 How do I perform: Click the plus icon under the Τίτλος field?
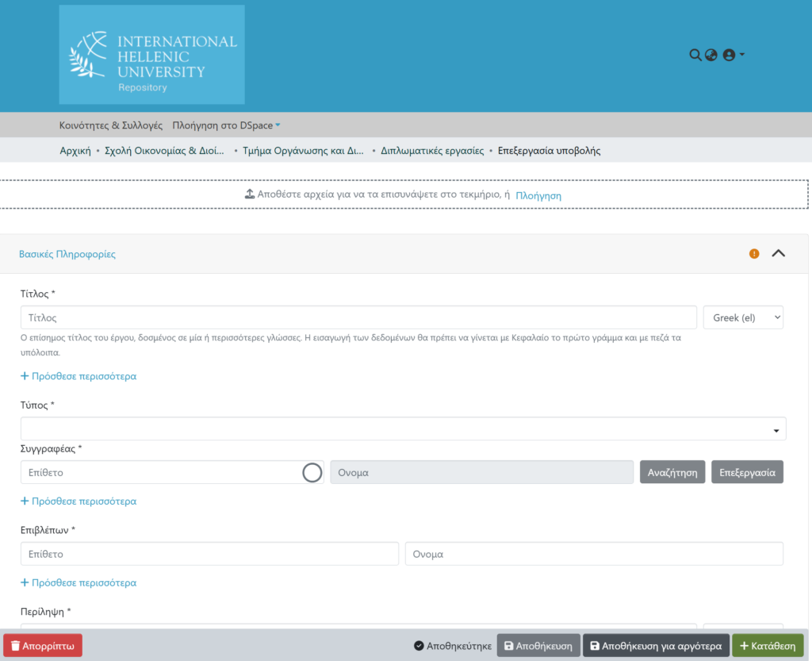(x=25, y=376)
